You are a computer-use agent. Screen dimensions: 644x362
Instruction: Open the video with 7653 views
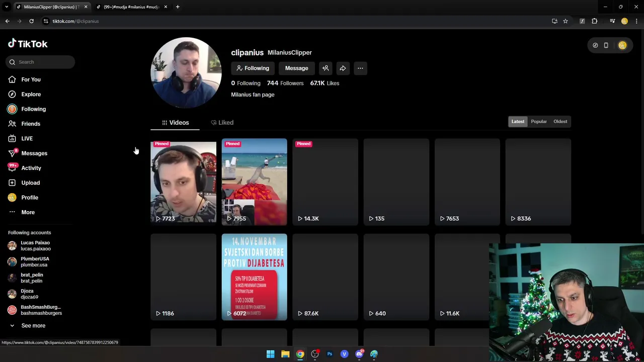tap(467, 182)
